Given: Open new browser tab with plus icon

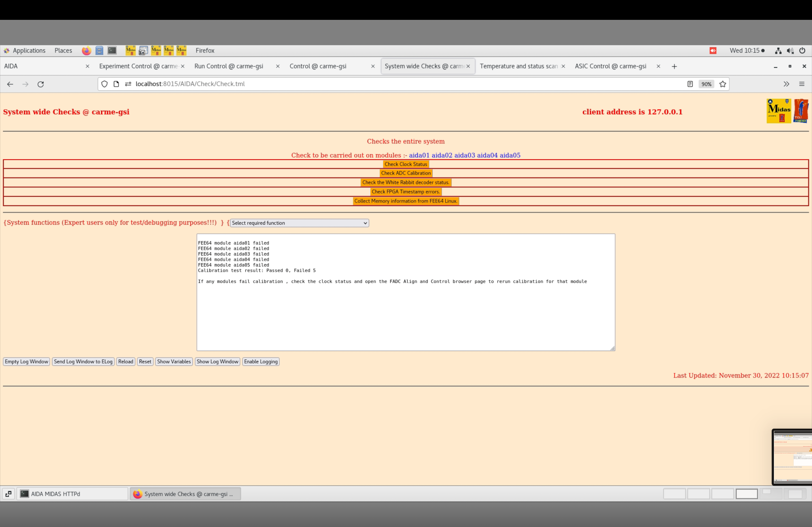Looking at the screenshot, I should click(x=674, y=67).
